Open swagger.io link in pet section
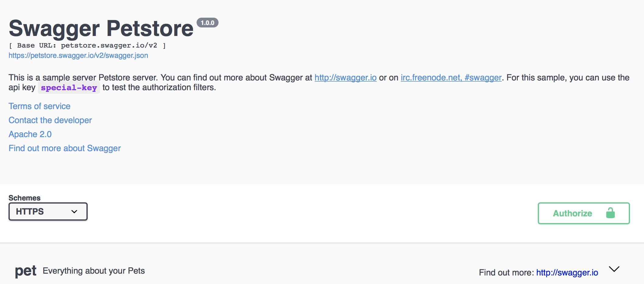This screenshot has width=644, height=284. (x=567, y=272)
